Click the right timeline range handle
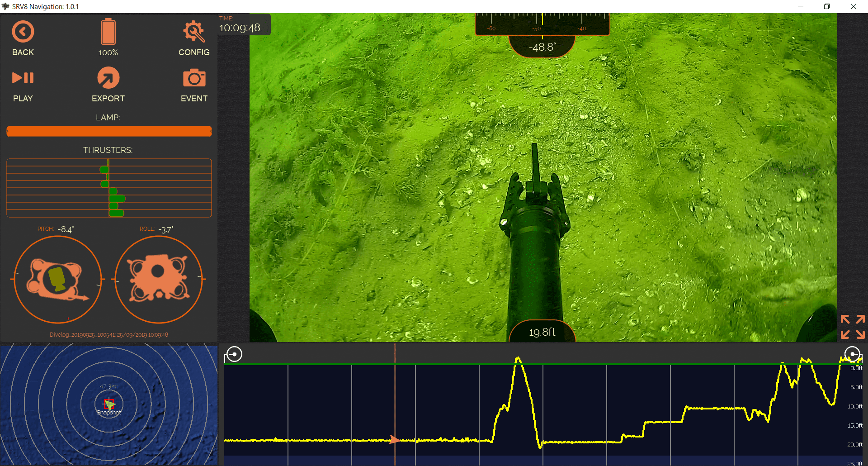 853,354
